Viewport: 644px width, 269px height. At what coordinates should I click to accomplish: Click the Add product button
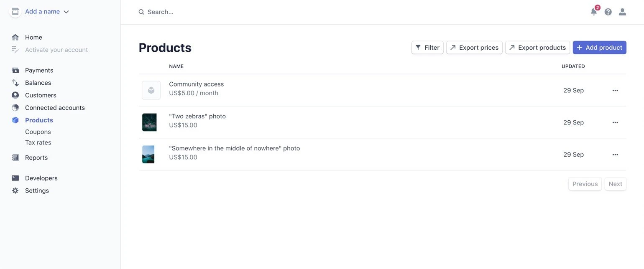point(599,48)
